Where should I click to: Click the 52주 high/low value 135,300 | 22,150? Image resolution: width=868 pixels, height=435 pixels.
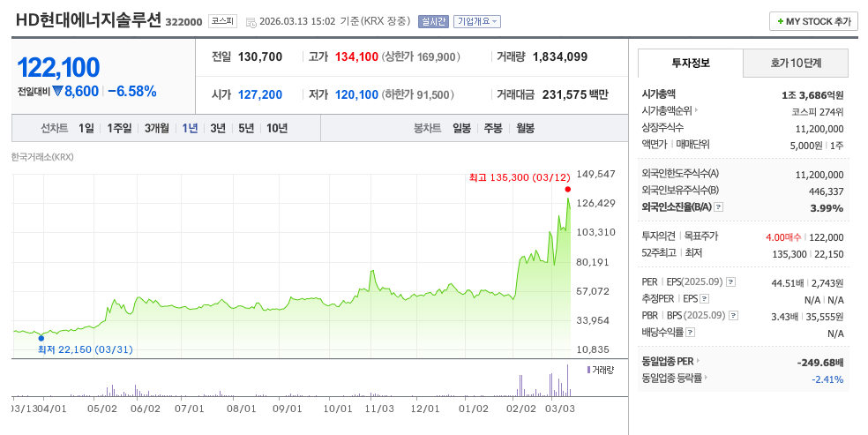coord(808,254)
